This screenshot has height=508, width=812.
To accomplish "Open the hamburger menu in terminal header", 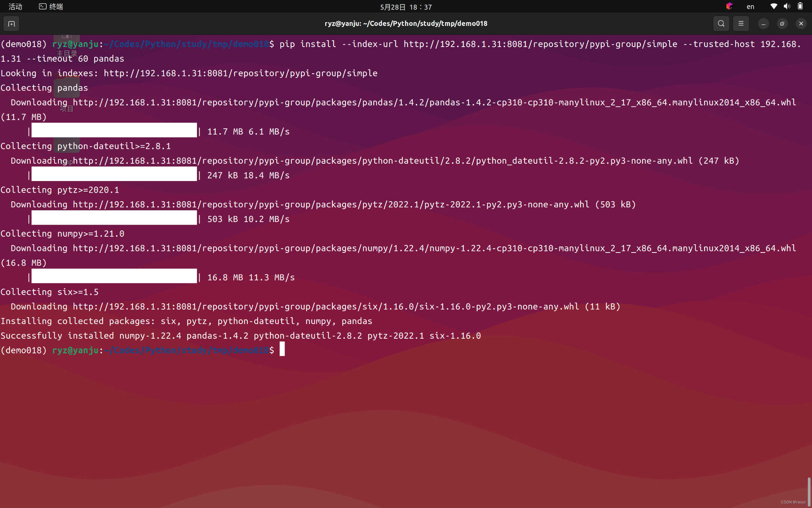I will [x=741, y=23].
